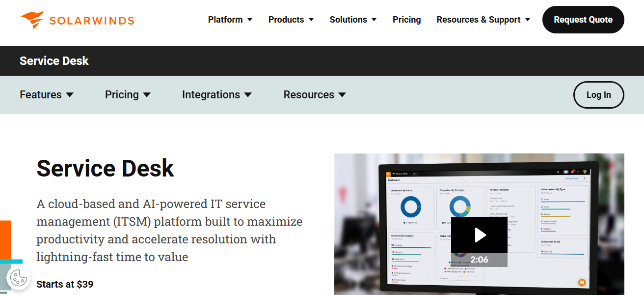Open the video thumbnail showing the dashboard

coord(479,224)
